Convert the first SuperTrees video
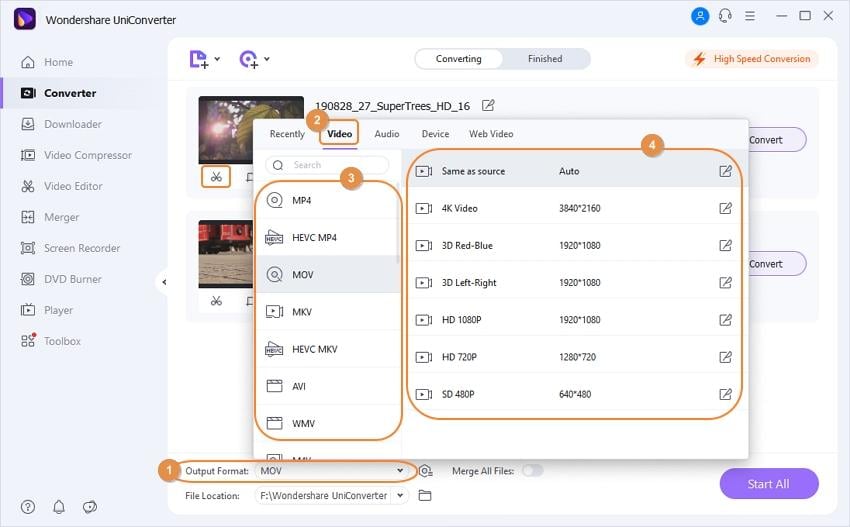 tap(777, 140)
